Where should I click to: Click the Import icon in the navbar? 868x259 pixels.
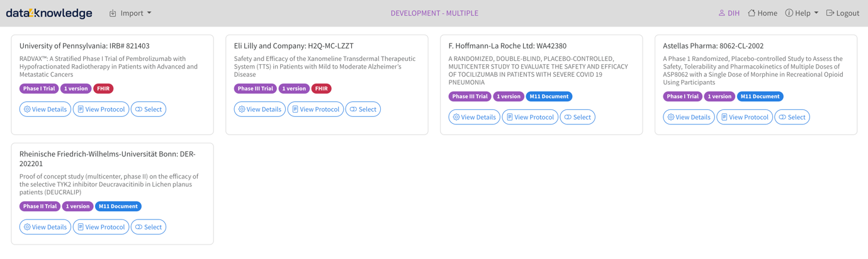point(113,13)
